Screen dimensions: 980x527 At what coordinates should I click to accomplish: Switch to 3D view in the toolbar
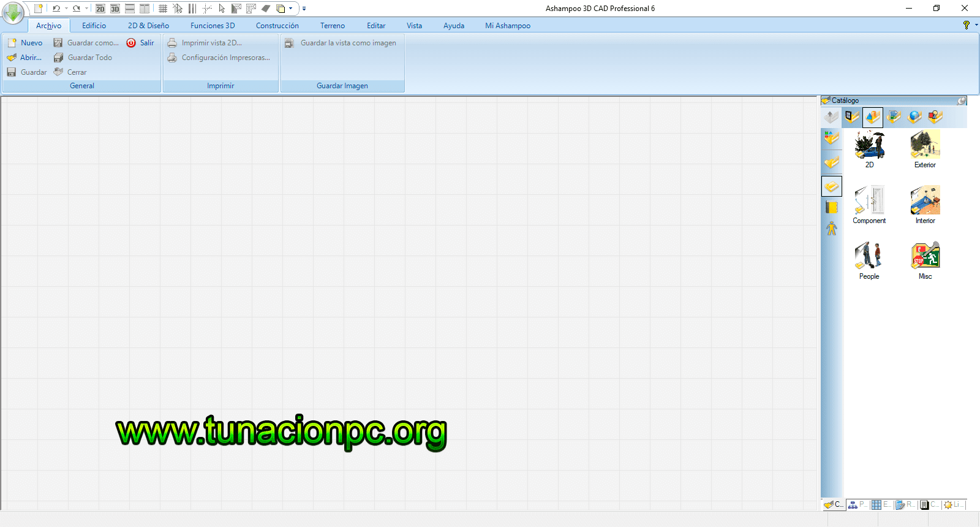tap(115, 9)
